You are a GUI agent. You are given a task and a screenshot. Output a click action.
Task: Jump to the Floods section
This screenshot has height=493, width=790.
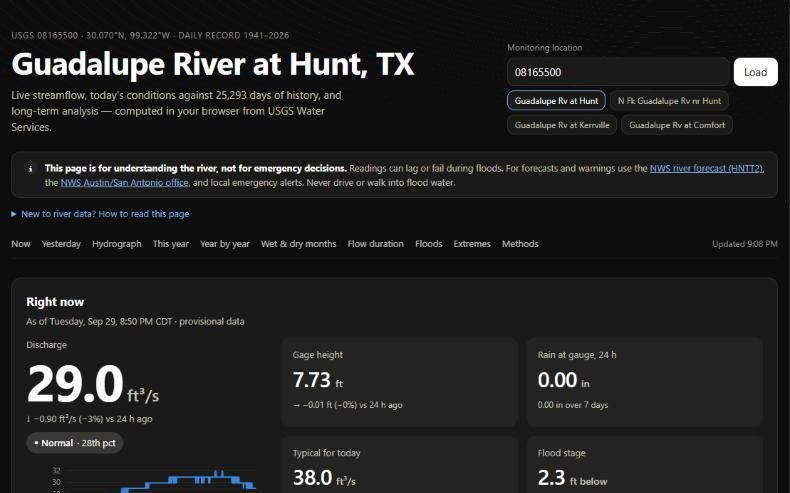click(x=429, y=244)
